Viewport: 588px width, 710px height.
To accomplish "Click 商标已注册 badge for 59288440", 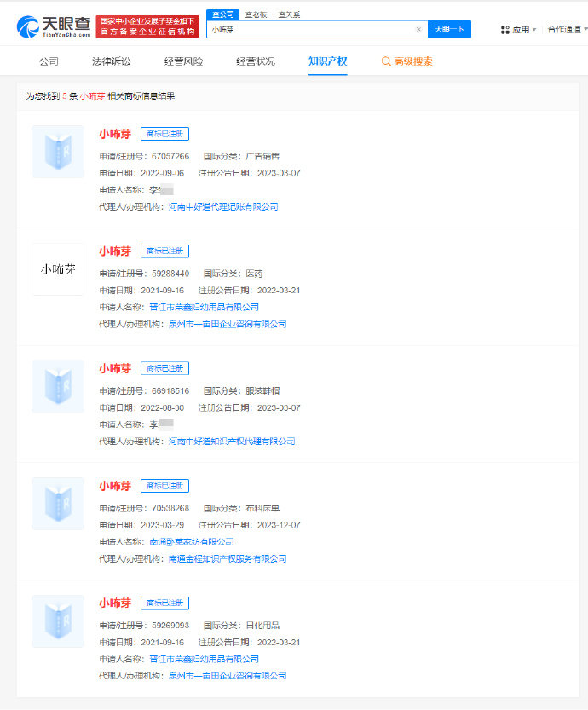I will [x=164, y=251].
